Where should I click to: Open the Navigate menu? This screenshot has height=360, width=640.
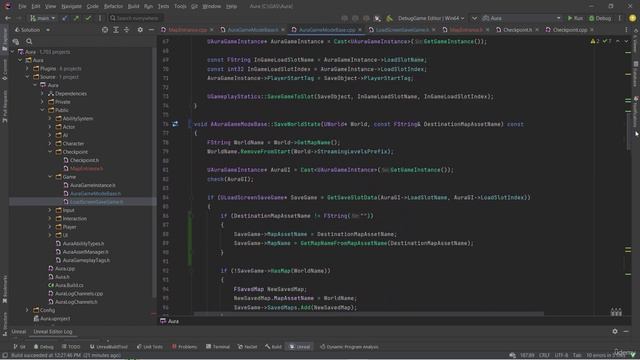tap(71, 7)
